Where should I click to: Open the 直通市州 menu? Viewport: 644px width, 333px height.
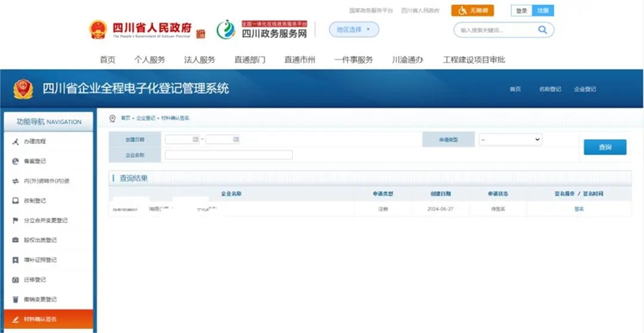click(x=299, y=60)
